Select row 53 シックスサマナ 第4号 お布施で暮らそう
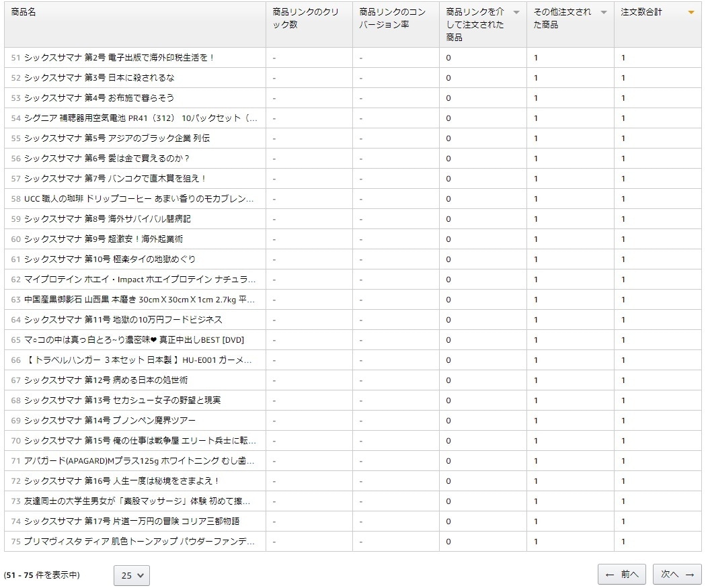 [x=352, y=98]
